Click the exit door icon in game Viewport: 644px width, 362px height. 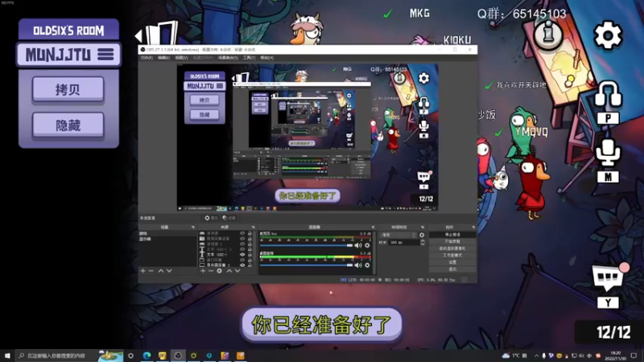tap(157, 34)
